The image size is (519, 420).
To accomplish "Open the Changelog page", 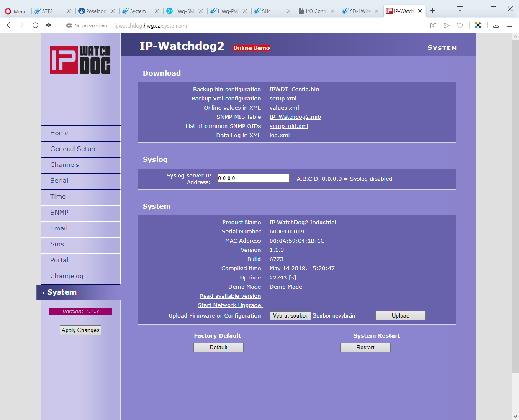I will click(80, 276).
